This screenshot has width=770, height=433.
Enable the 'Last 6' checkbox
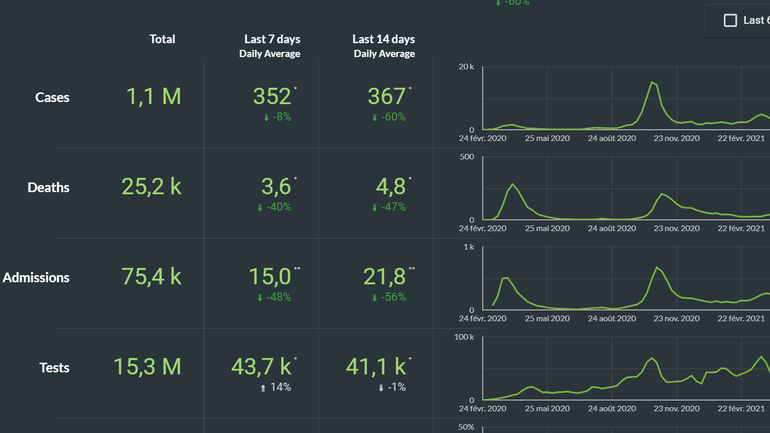pyautogui.click(x=730, y=20)
